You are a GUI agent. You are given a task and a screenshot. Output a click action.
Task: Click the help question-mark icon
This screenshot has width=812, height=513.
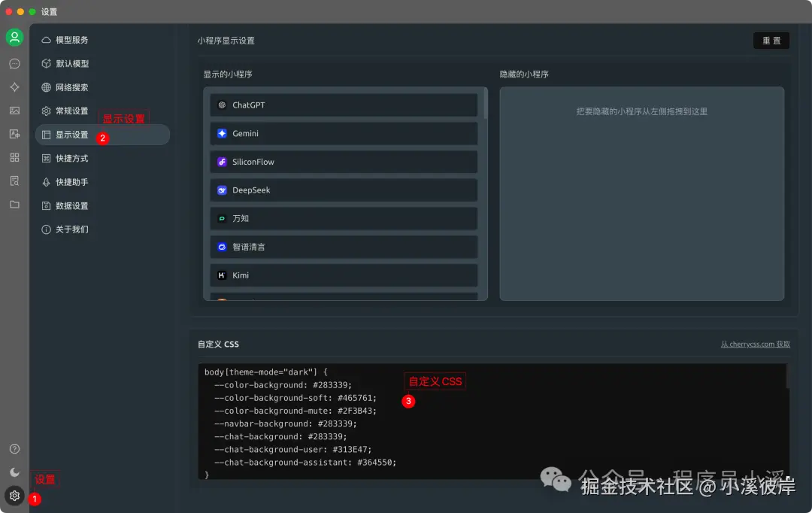point(14,448)
